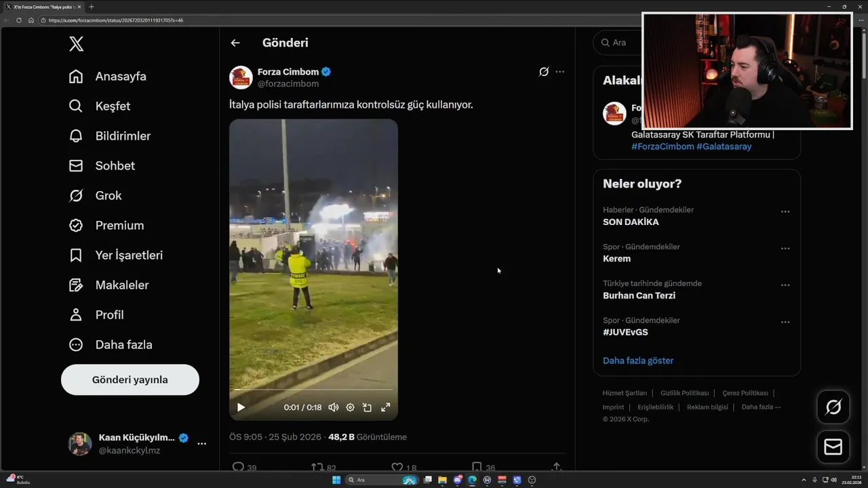Image resolution: width=868 pixels, height=488 pixels.
Task: Open Makaleler articles
Action: 108,285
